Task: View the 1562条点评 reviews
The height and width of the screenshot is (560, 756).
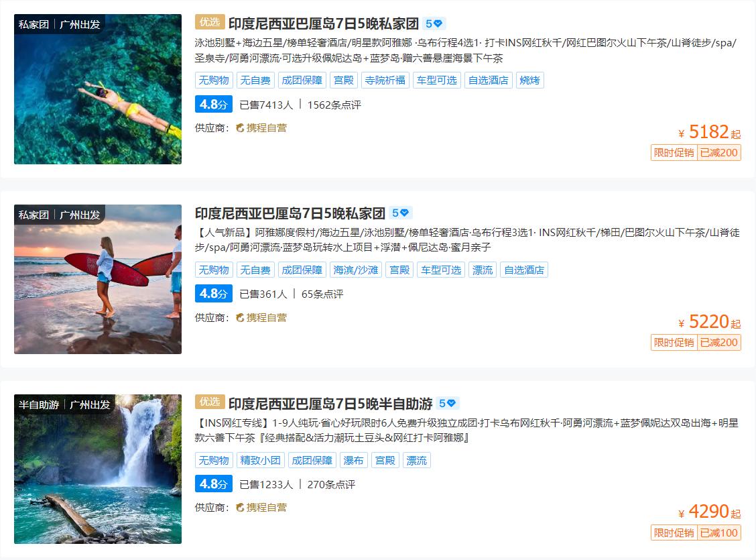Action: (334, 105)
